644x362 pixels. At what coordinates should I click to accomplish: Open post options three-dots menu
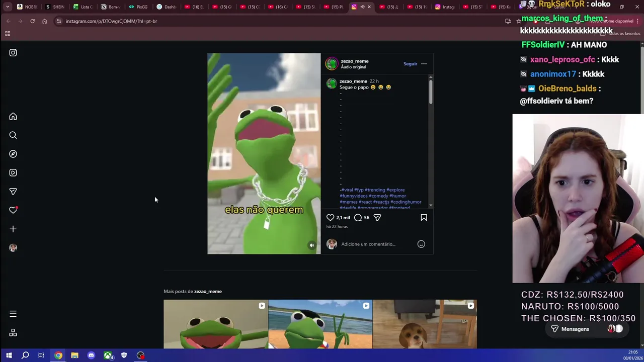click(x=424, y=64)
